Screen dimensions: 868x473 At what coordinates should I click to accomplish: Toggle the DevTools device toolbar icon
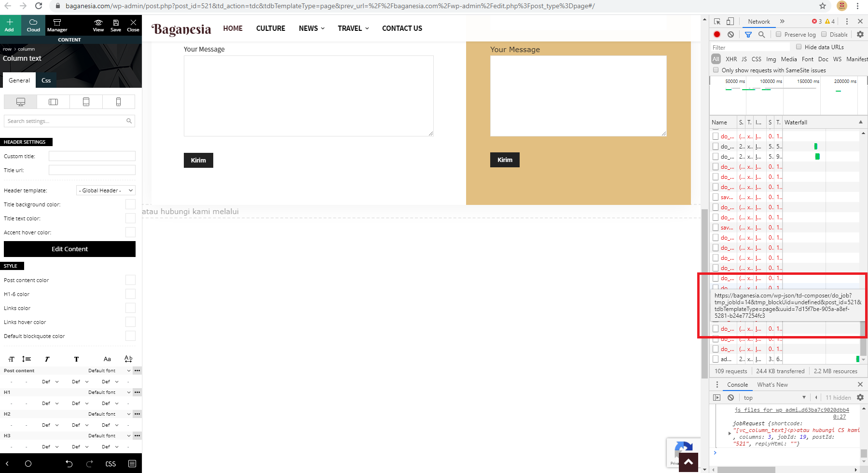pos(730,21)
